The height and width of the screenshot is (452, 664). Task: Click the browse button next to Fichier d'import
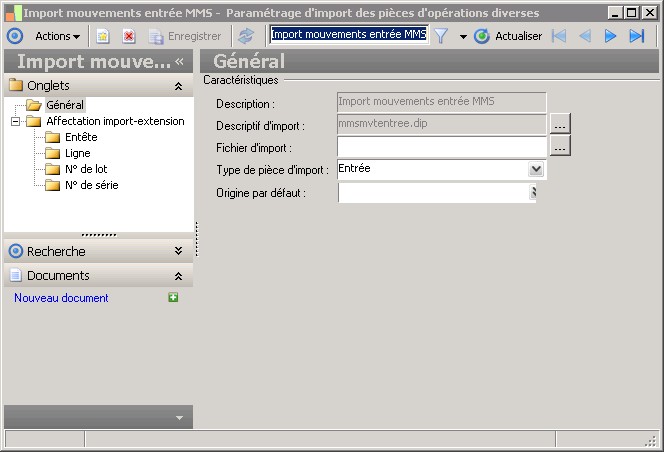[560, 146]
